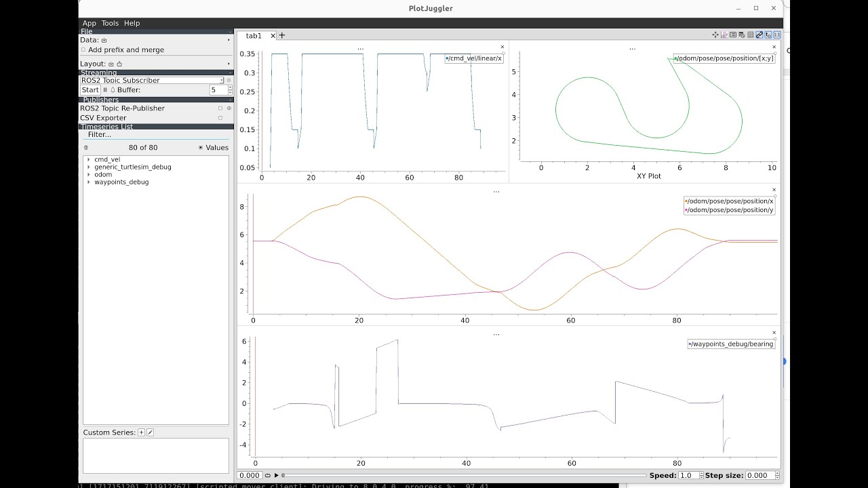Click the 80 of 80 series count
This screenshot has width=868, height=488.
click(143, 148)
